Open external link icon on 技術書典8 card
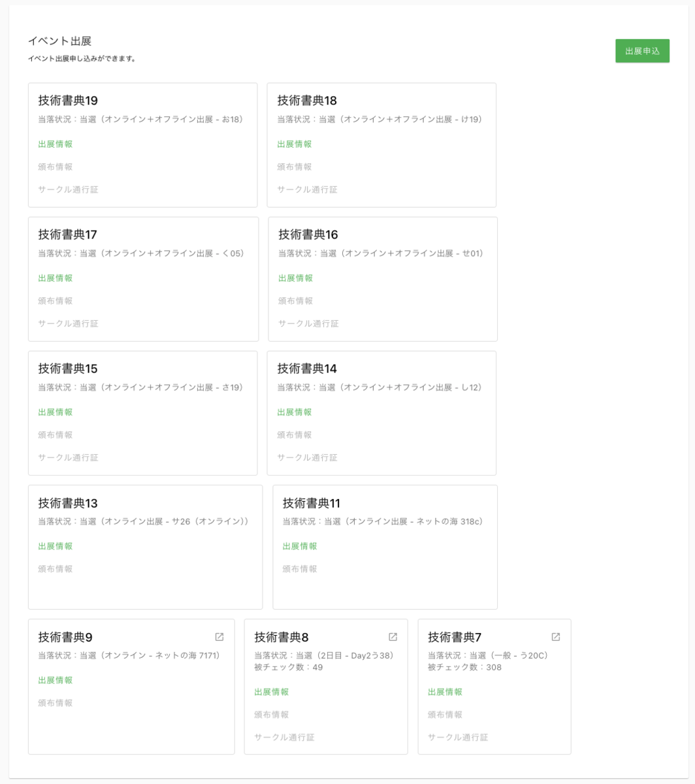This screenshot has width=695, height=784. tap(393, 637)
